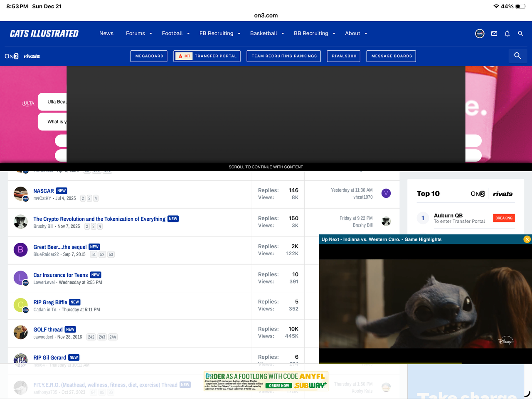The height and width of the screenshot is (399, 532).
Task: Open the user account avatar in header
Action: click(x=480, y=34)
